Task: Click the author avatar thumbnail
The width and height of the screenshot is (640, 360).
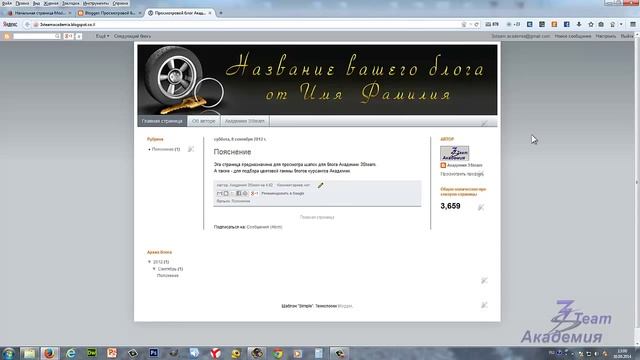Action: [455, 153]
